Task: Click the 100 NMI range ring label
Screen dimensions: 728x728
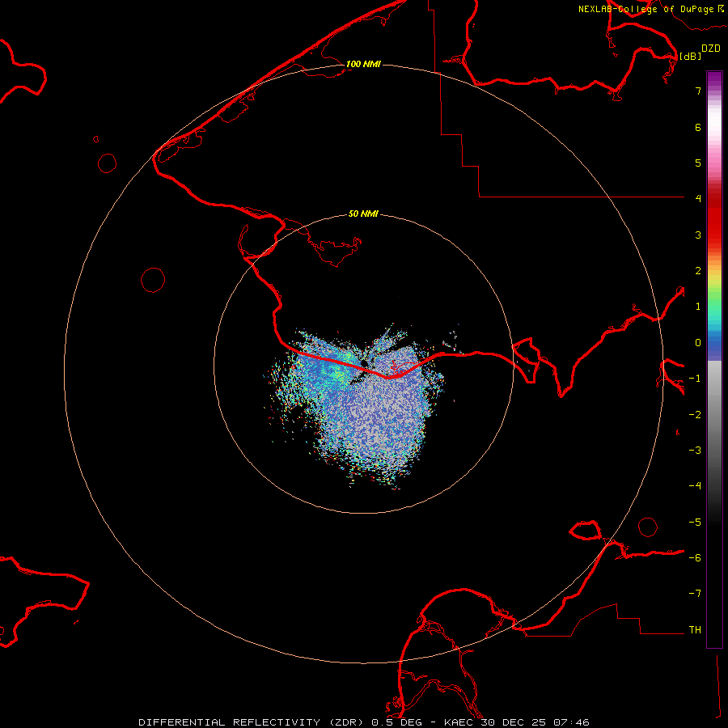Action: (x=363, y=64)
